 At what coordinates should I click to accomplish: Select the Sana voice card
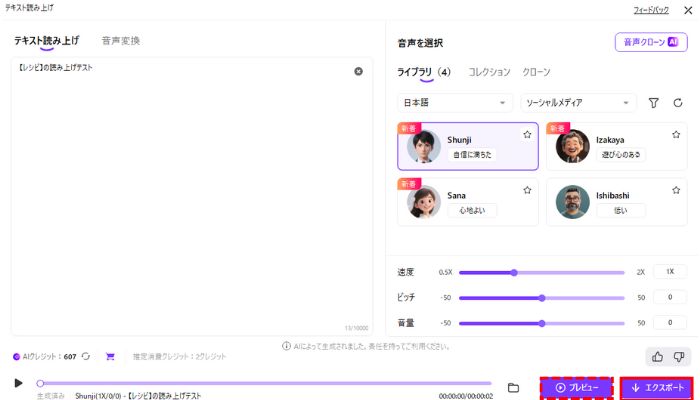point(467,202)
